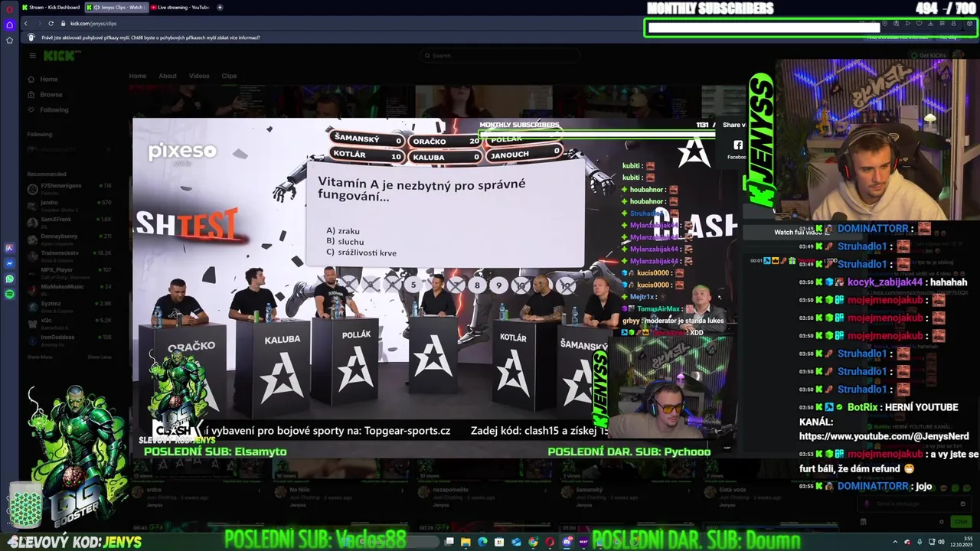The height and width of the screenshot is (551, 980).
Task: Click the JenysNerd YouTube link in chat
Action: click(884, 436)
